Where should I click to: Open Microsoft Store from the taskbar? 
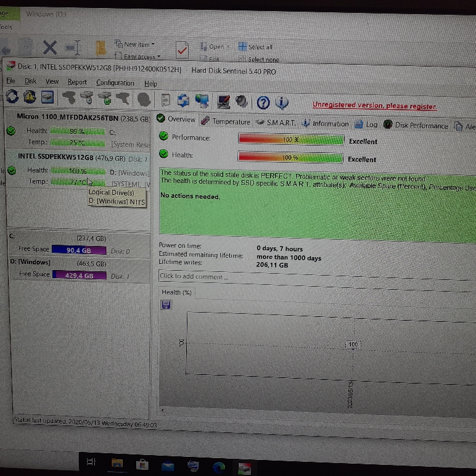(x=142, y=464)
